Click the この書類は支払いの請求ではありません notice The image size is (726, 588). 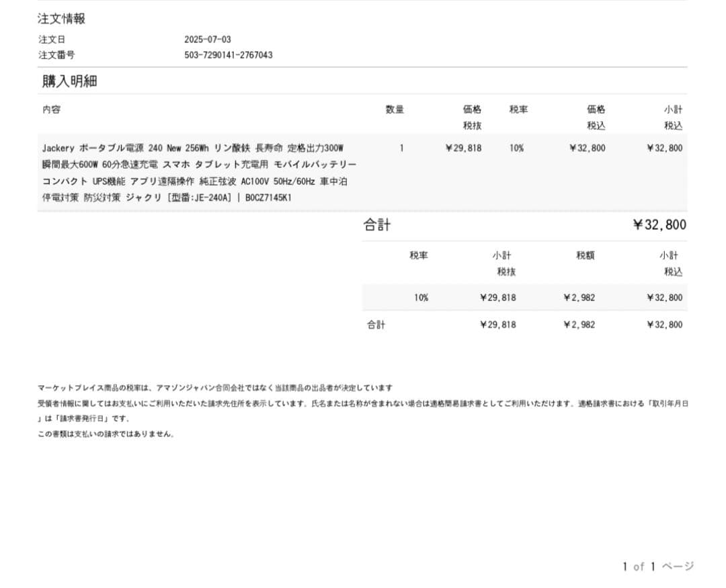(107, 434)
